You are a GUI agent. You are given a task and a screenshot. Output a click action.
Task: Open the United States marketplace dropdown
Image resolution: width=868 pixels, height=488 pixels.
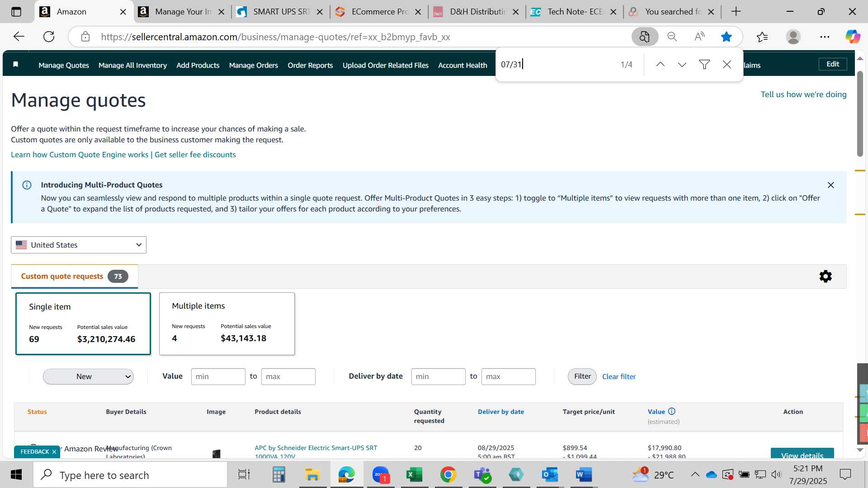tap(79, 245)
